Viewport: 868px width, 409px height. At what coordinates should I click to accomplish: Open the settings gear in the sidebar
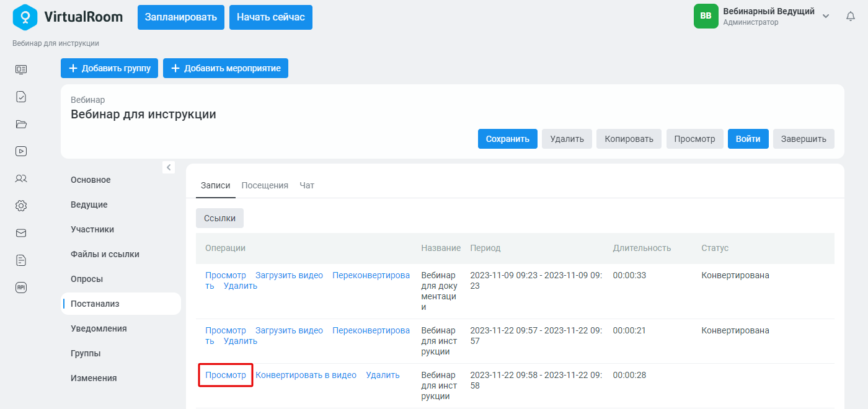pos(21,206)
